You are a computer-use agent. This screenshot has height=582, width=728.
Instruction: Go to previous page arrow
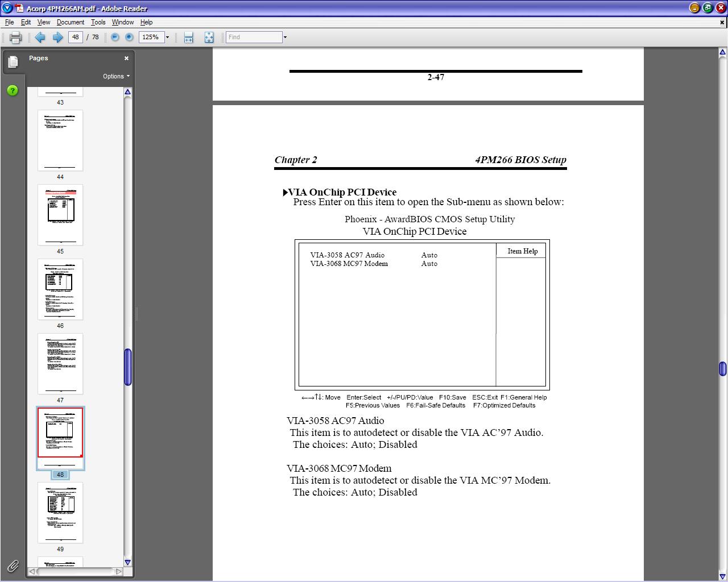point(40,38)
